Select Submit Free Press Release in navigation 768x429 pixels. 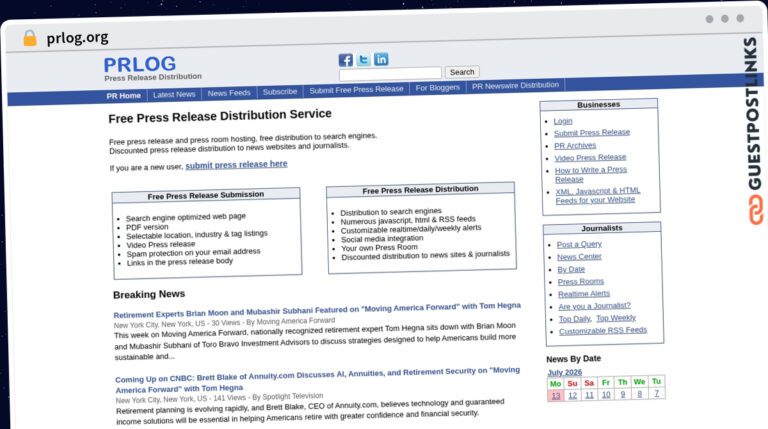(x=356, y=90)
